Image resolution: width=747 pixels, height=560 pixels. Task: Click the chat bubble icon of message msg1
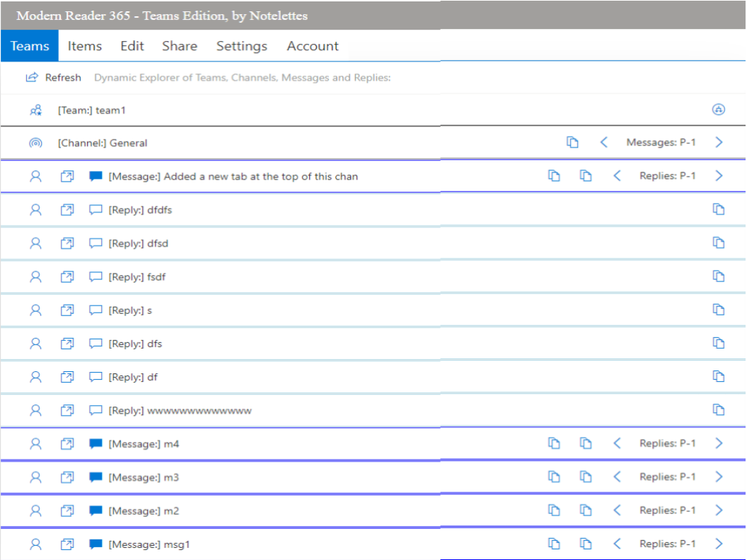(95, 544)
